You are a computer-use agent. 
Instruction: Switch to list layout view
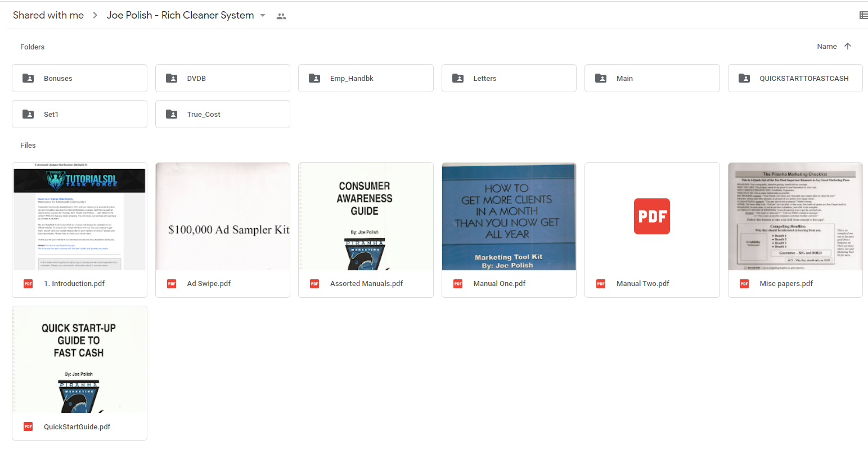pyautogui.click(x=863, y=15)
